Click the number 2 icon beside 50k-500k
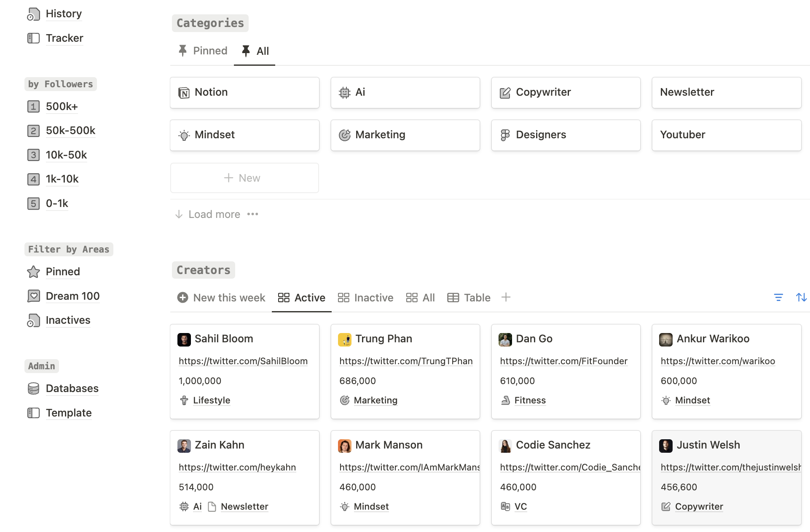 pyautogui.click(x=33, y=131)
